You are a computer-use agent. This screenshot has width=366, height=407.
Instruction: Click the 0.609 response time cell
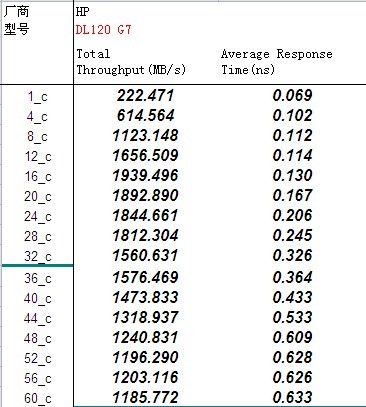292,338
